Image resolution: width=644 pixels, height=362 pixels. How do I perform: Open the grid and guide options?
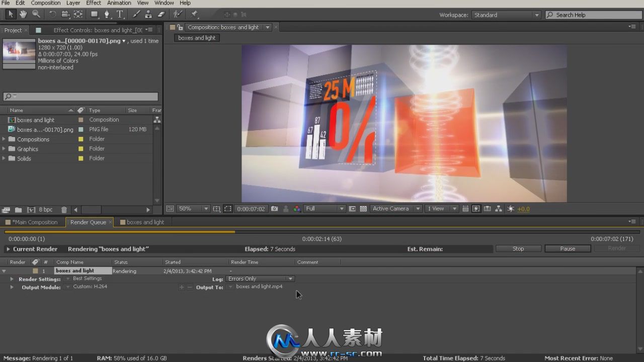click(217, 209)
